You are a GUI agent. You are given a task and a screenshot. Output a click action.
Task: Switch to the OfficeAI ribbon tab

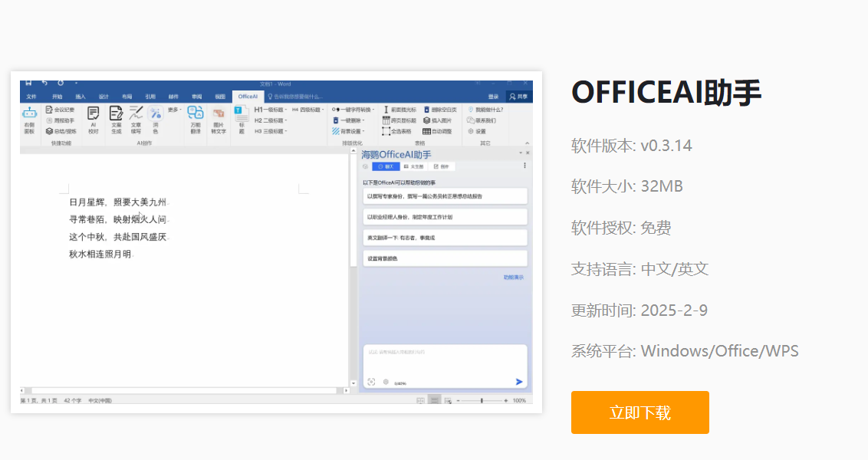(248, 97)
